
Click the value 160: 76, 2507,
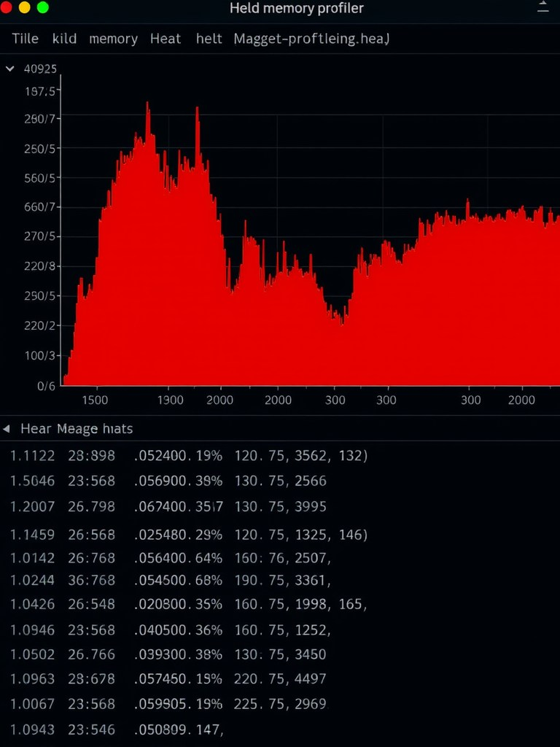(282, 557)
